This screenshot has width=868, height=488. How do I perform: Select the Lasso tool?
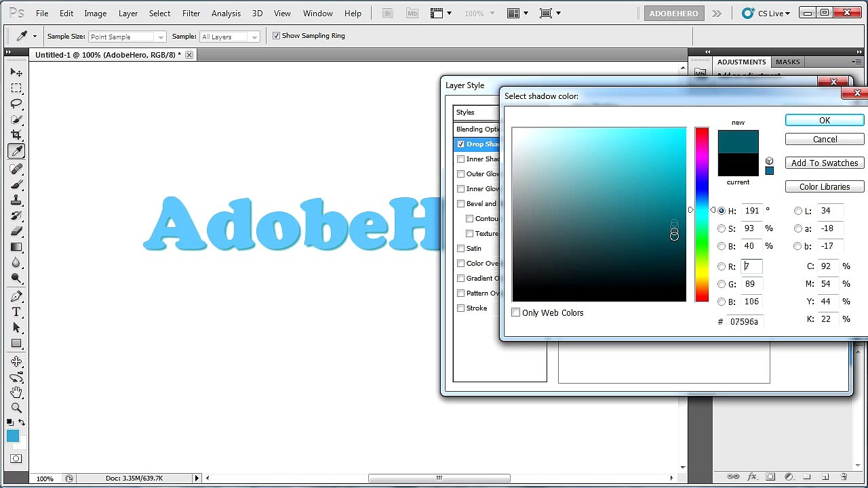pyautogui.click(x=16, y=104)
